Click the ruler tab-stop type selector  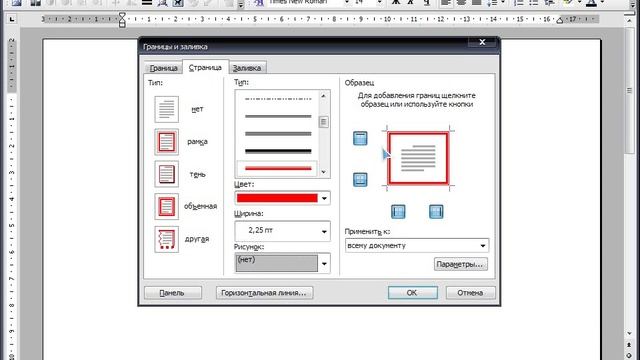tap(12, 19)
